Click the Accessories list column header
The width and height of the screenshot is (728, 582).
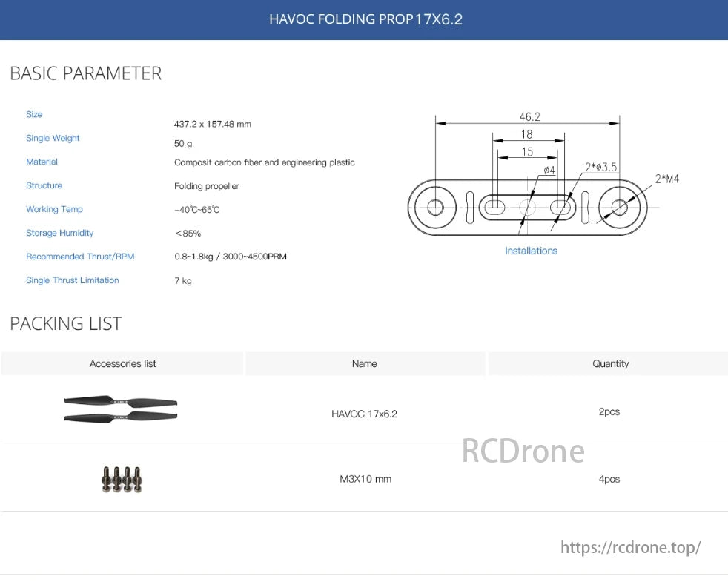click(x=122, y=363)
